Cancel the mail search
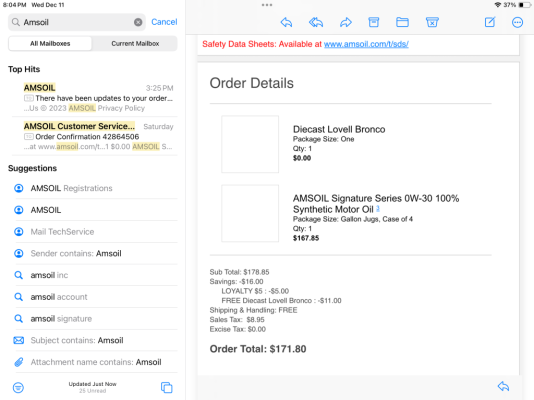534x400 pixels. [x=164, y=22]
